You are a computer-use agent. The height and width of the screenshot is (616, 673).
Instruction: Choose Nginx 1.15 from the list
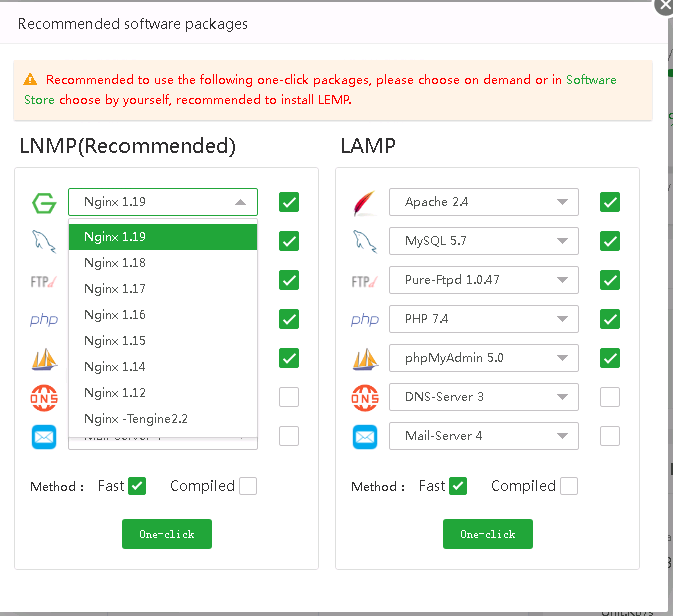pyautogui.click(x=163, y=341)
